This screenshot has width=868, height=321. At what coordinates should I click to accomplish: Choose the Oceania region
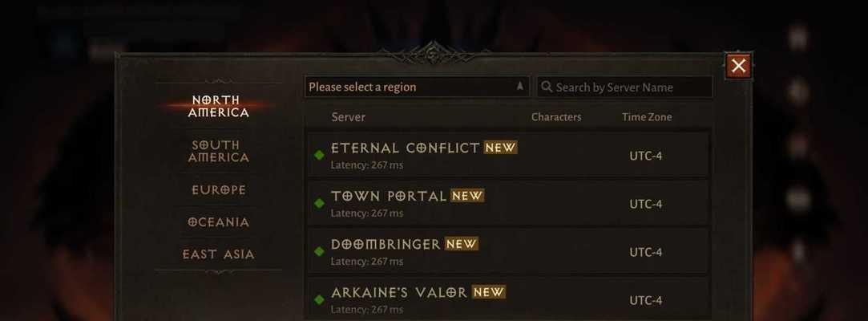coord(219,221)
